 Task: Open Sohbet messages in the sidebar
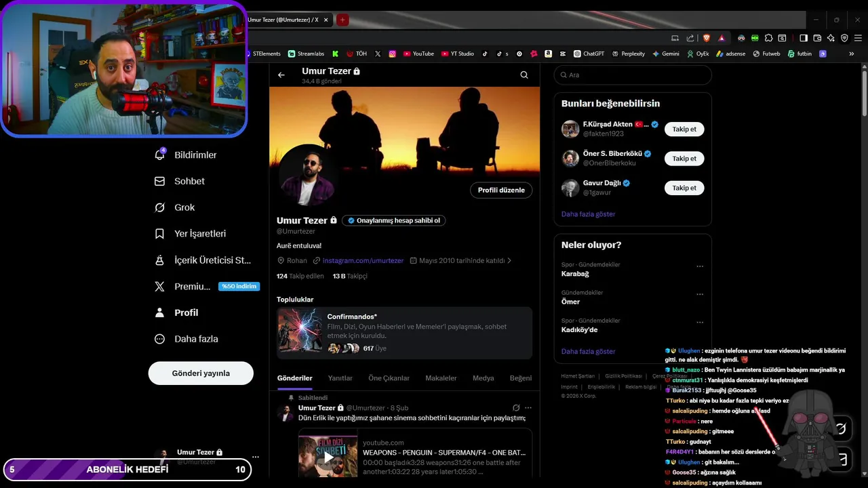click(x=180, y=182)
